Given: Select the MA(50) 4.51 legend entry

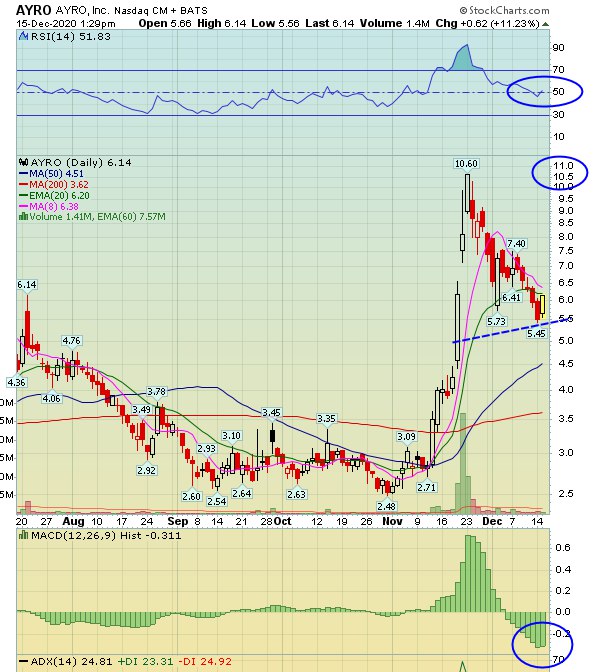Looking at the screenshot, I should 51,174.
